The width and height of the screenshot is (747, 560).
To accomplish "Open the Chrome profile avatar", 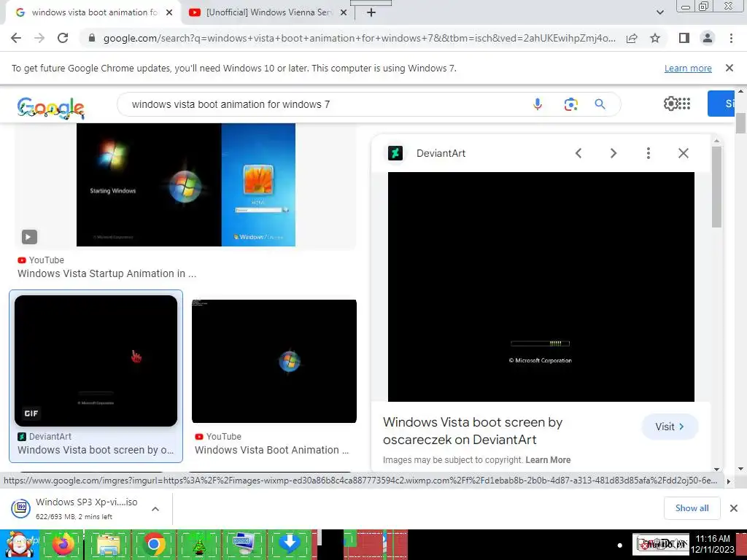I will 708,38.
